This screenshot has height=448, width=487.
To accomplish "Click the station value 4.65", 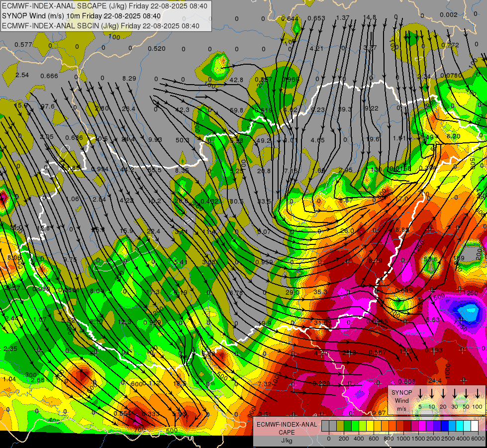I will pyautogui.click(x=318, y=140).
